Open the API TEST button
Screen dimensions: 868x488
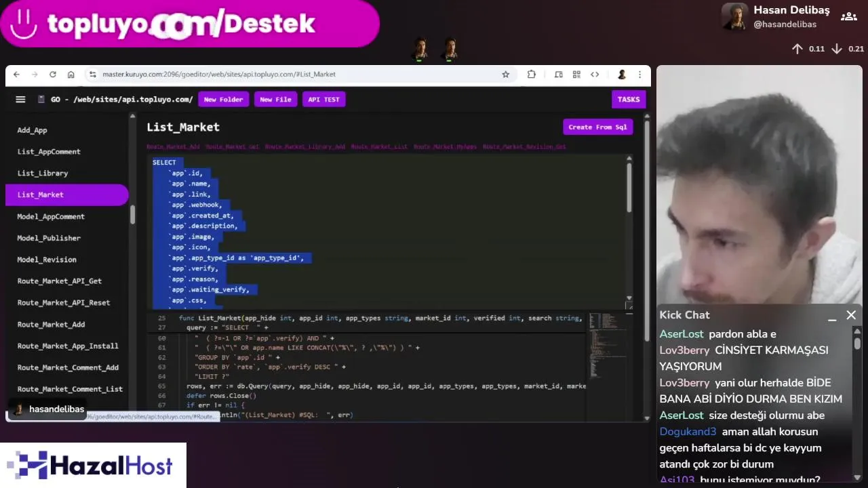[323, 100]
